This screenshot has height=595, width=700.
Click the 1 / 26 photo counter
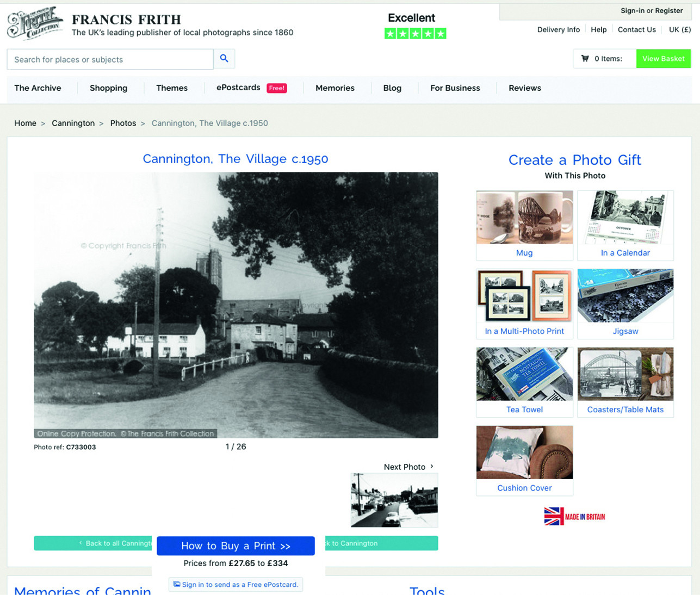click(236, 447)
